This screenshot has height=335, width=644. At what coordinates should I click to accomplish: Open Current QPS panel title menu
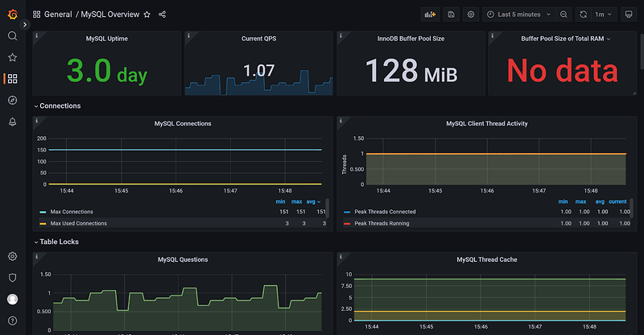coord(258,39)
